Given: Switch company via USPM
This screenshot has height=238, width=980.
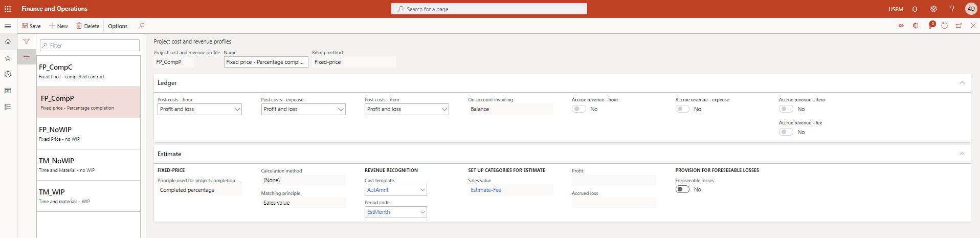Looking at the screenshot, I should (896, 9).
